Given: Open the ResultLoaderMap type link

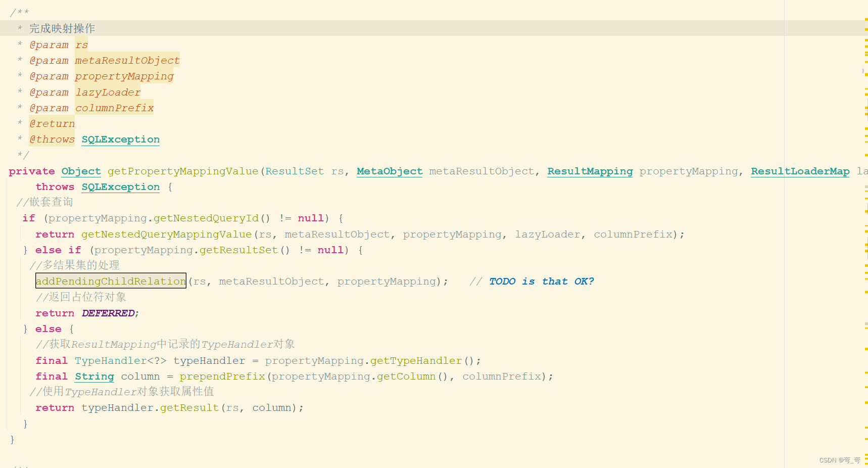Looking at the screenshot, I should (x=800, y=171).
